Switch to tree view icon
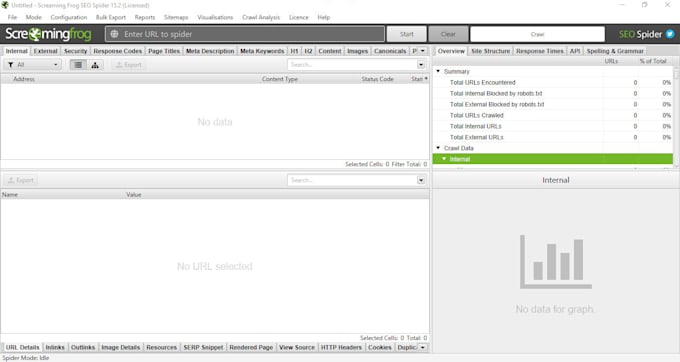 [95, 65]
